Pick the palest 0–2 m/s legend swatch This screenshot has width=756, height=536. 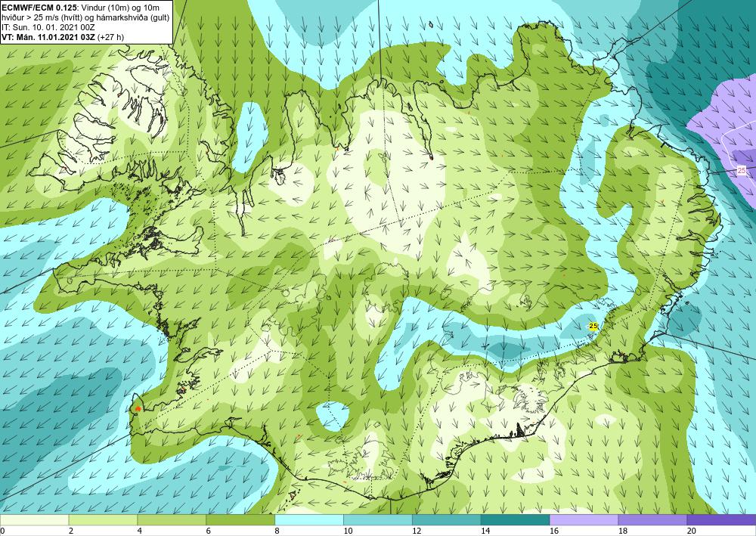[x=34, y=519]
